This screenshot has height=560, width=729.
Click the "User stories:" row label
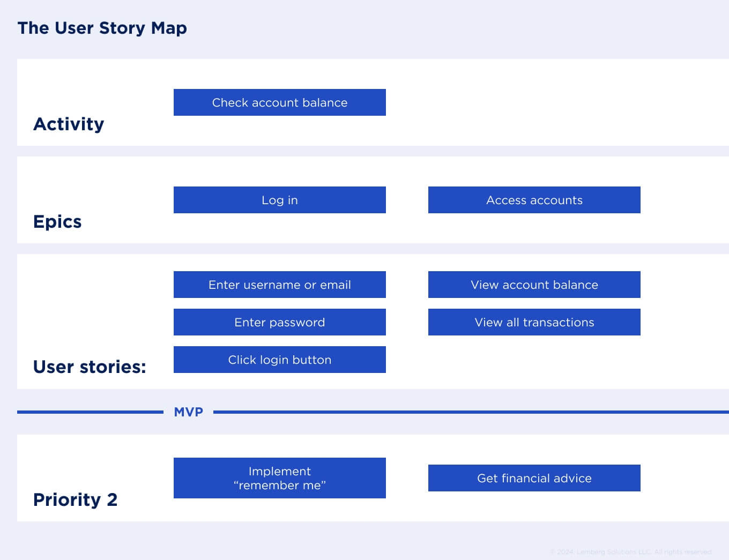point(90,367)
